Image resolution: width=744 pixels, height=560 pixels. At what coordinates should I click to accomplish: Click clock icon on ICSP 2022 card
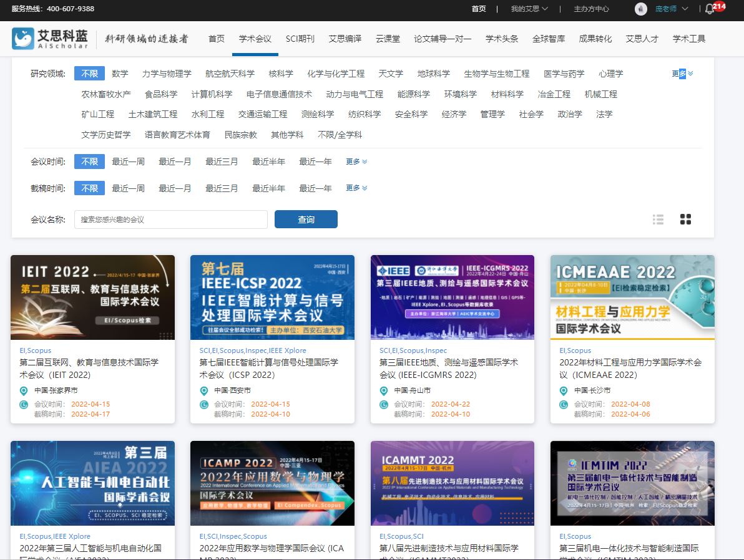204,405
